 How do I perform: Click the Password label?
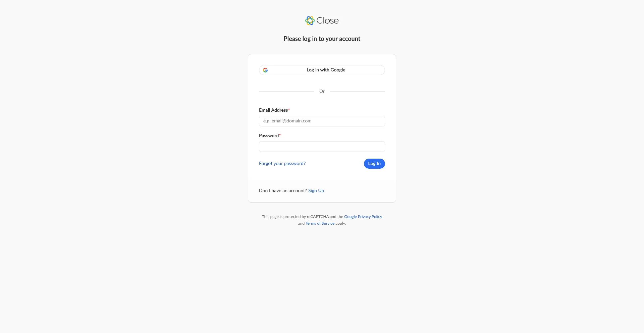click(268, 135)
